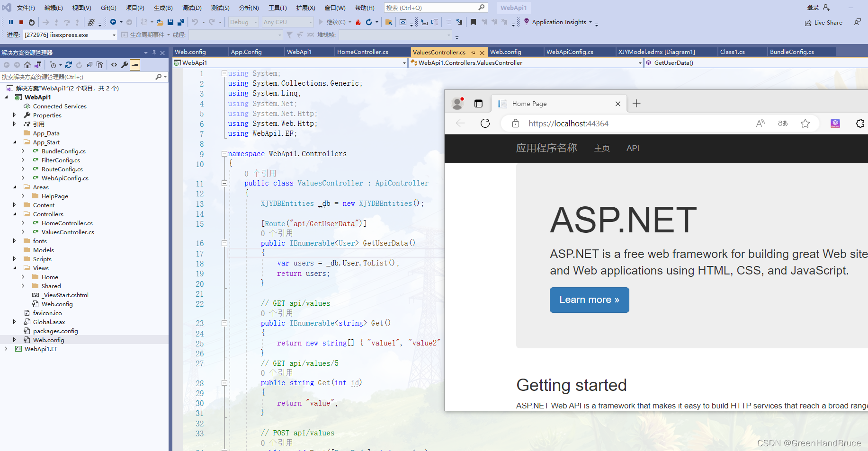This screenshot has height=451, width=868.
Task: Collapse the ValuesController class code block
Action: [224, 183]
